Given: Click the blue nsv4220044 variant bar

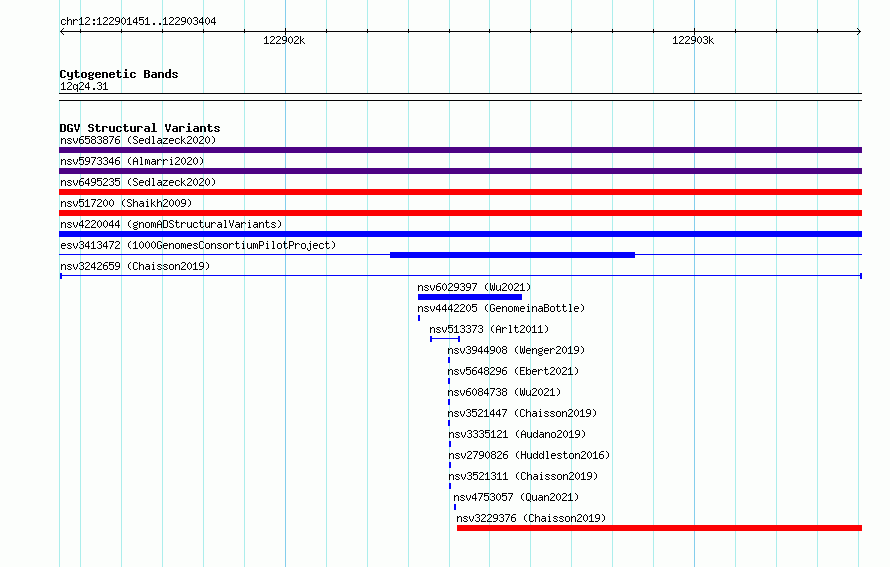Looking at the screenshot, I should click(460, 234).
